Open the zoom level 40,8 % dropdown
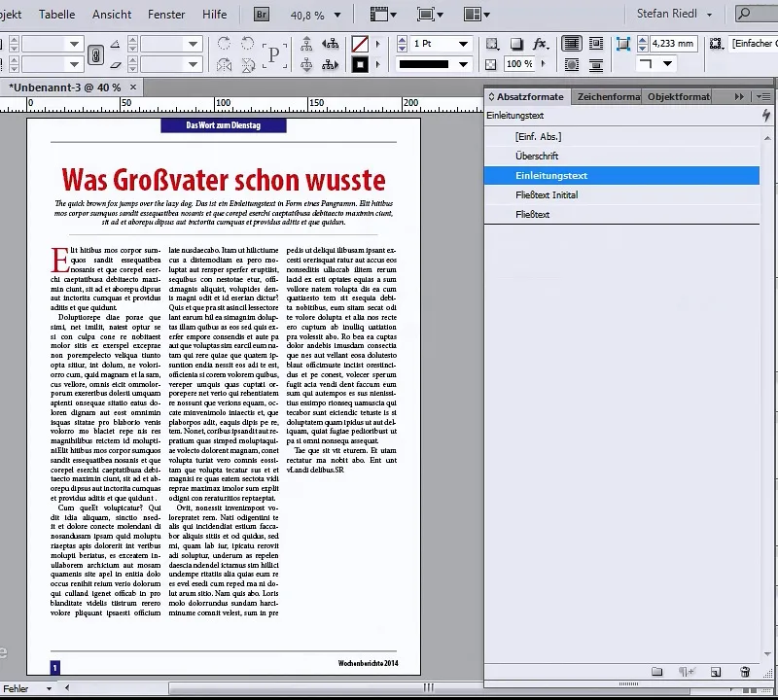Image resolution: width=778 pixels, height=700 pixels. (337, 16)
